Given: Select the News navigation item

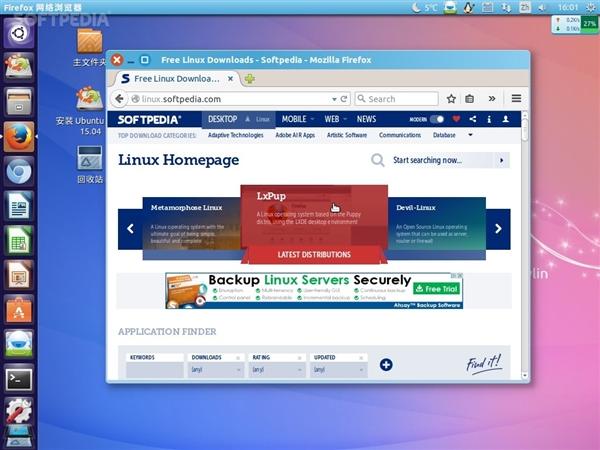Looking at the screenshot, I should pyautogui.click(x=366, y=119).
